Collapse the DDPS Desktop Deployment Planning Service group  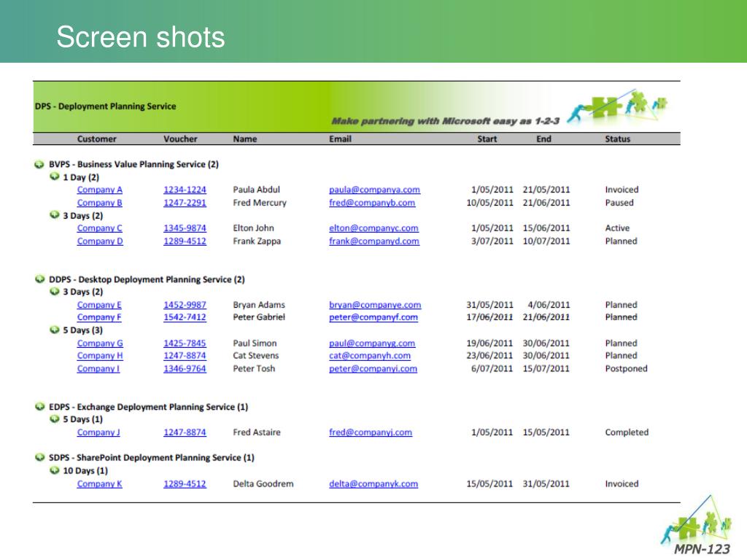pos(39,279)
